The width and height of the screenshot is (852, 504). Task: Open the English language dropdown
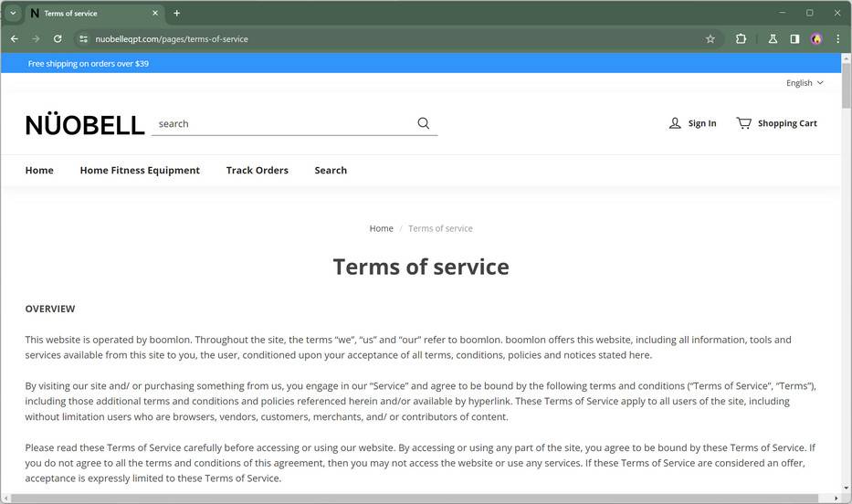pos(805,82)
